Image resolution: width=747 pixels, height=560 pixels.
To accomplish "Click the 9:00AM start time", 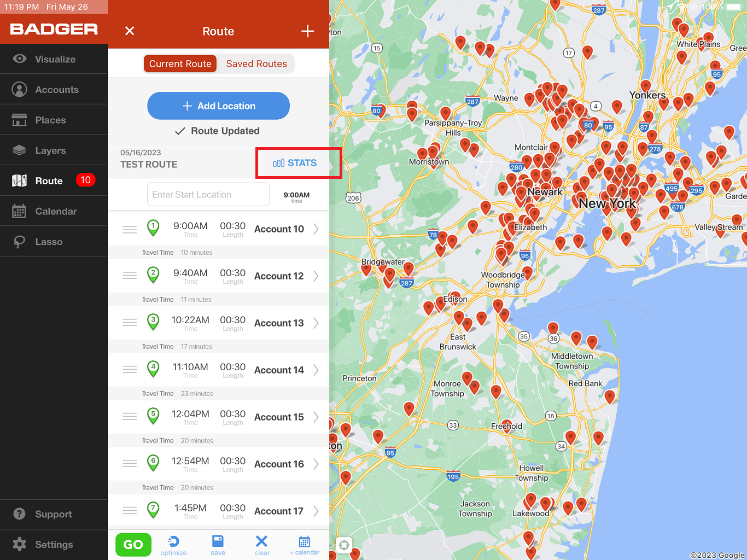I will point(296,195).
